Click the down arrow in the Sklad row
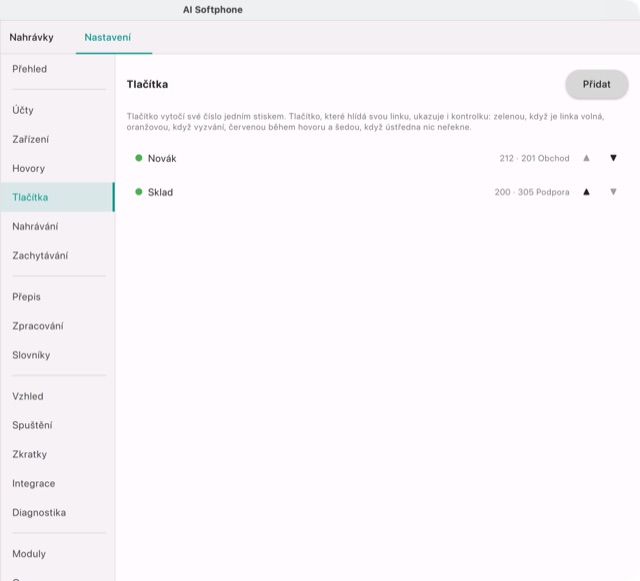 pos(613,192)
